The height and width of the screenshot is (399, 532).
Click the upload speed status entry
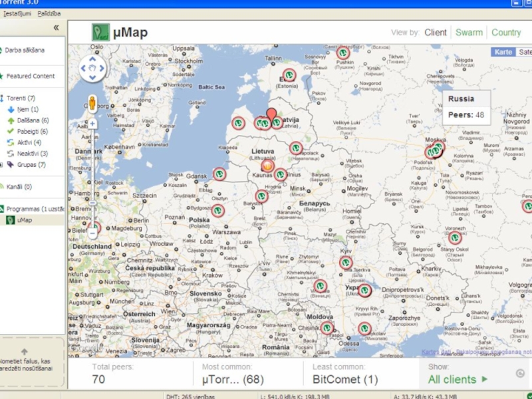tap(425, 396)
